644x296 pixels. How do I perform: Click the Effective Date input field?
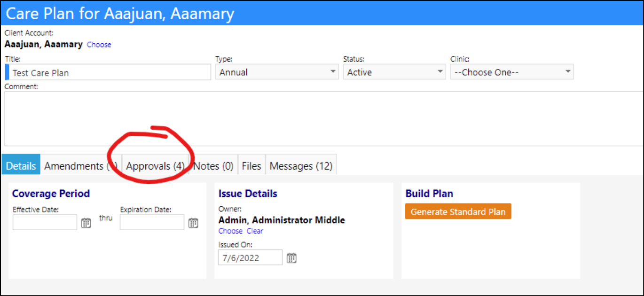45,222
